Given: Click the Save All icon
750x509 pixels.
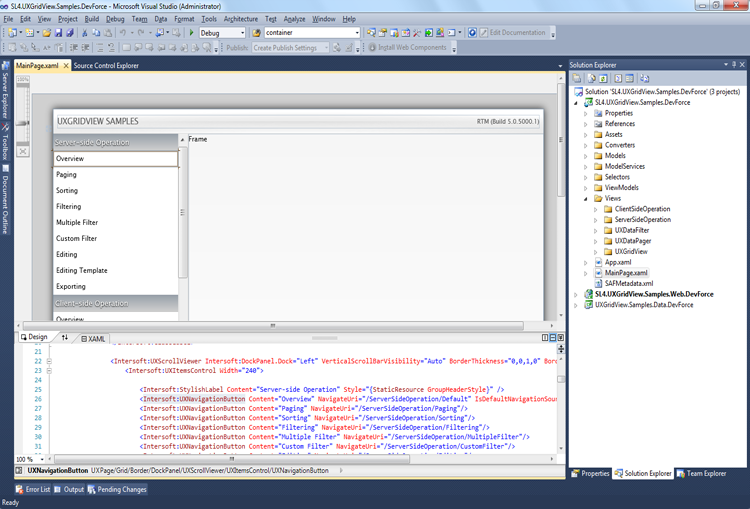Looking at the screenshot, I should coord(70,33).
